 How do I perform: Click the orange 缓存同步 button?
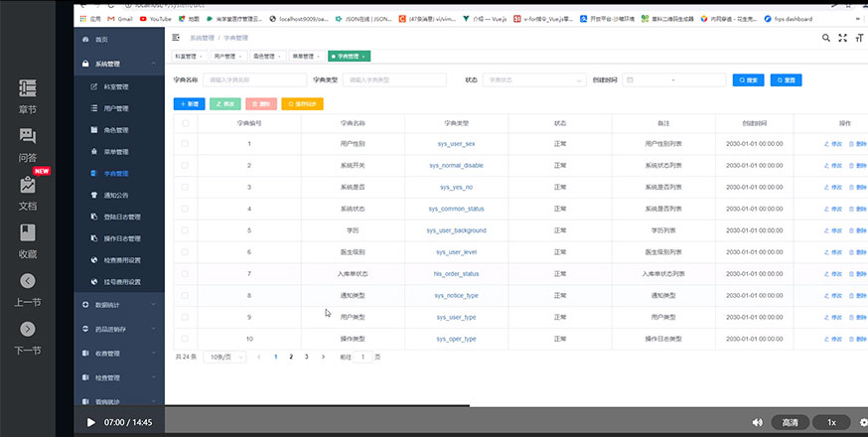(302, 103)
